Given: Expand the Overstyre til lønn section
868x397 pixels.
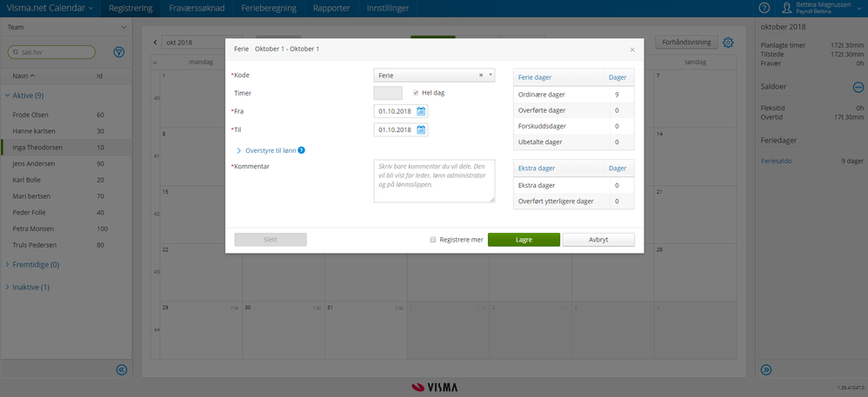Looking at the screenshot, I should (270, 149).
